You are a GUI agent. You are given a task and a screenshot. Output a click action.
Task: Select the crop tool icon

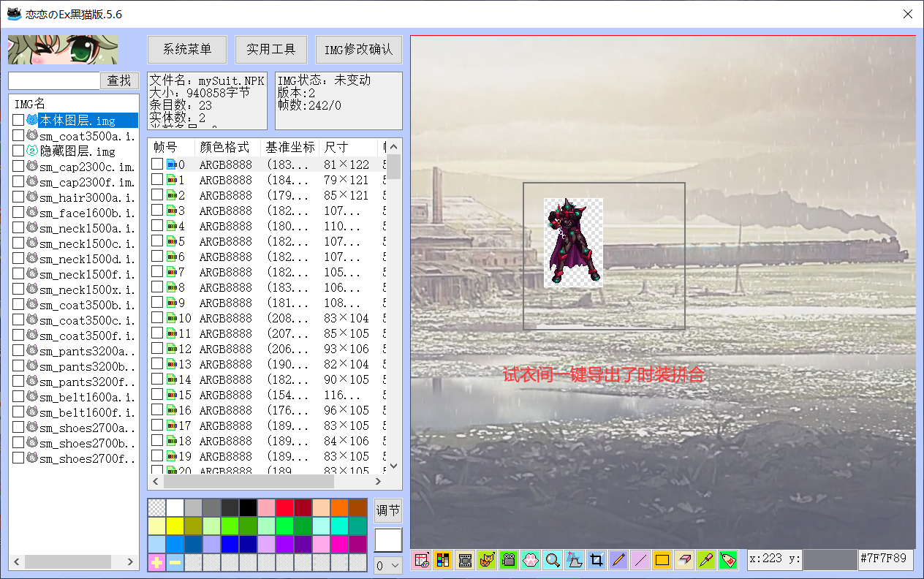[597, 560]
